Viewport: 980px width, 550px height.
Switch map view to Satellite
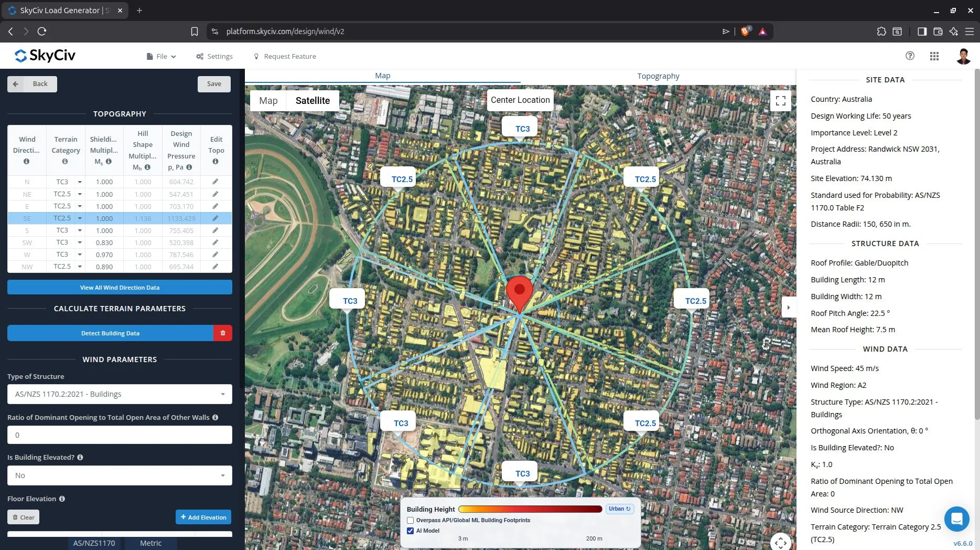click(313, 101)
